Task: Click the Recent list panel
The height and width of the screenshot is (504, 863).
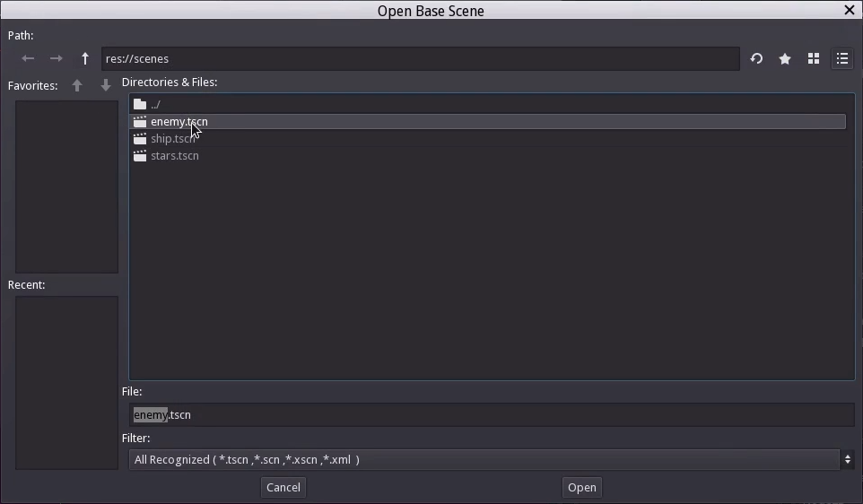Action: click(x=66, y=383)
